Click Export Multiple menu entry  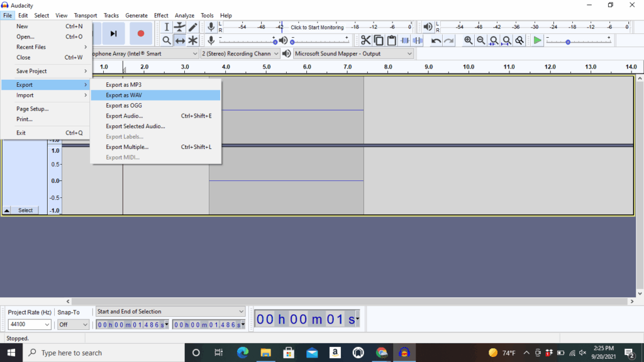tap(127, 147)
